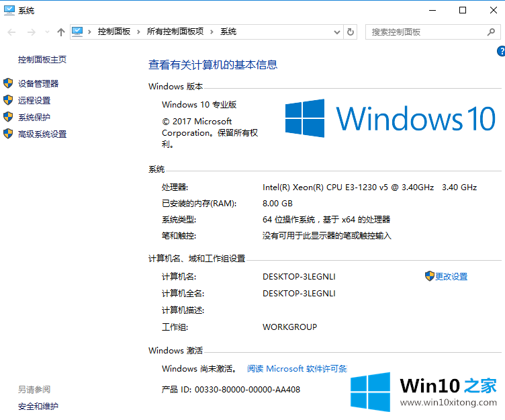The image size is (505, 420).
Task: Click the RAM value 8.00 GB
Action: coord(277,204)
